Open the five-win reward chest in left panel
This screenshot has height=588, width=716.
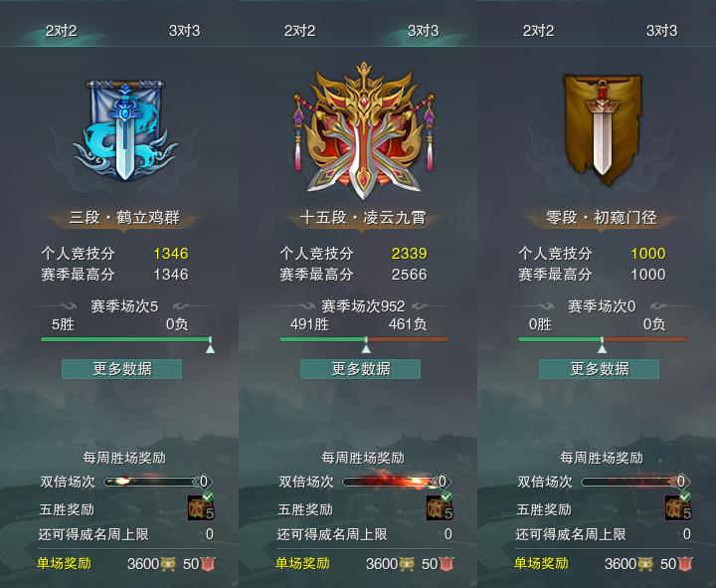pos(201,506)
